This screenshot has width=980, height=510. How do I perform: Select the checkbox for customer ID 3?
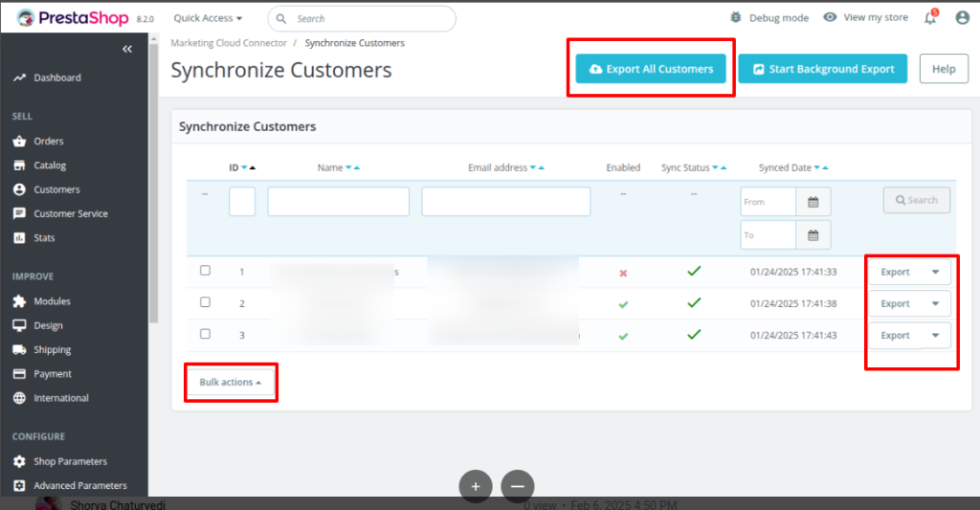[x=205, y=334]
